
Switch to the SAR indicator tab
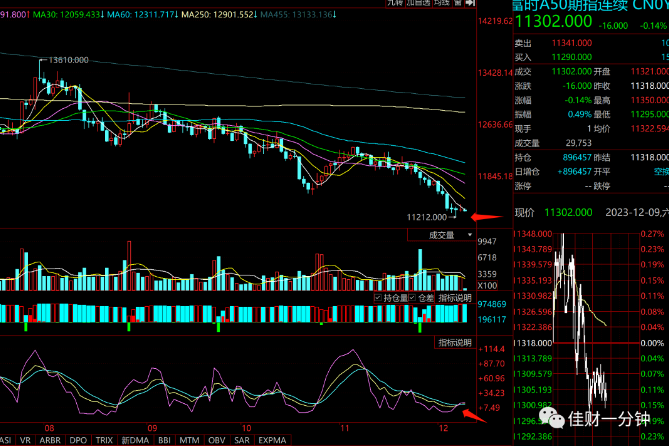pos(242,440)
